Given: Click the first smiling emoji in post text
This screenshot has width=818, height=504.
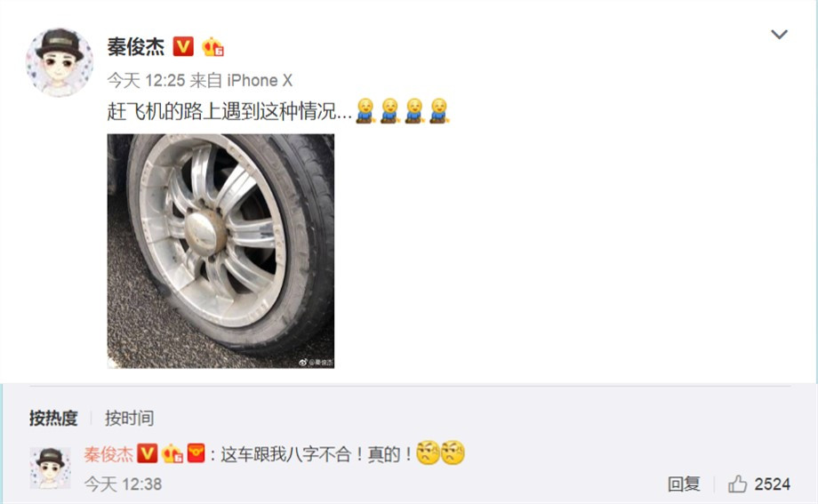Looking at the screenshot, I should click(365, 111).
